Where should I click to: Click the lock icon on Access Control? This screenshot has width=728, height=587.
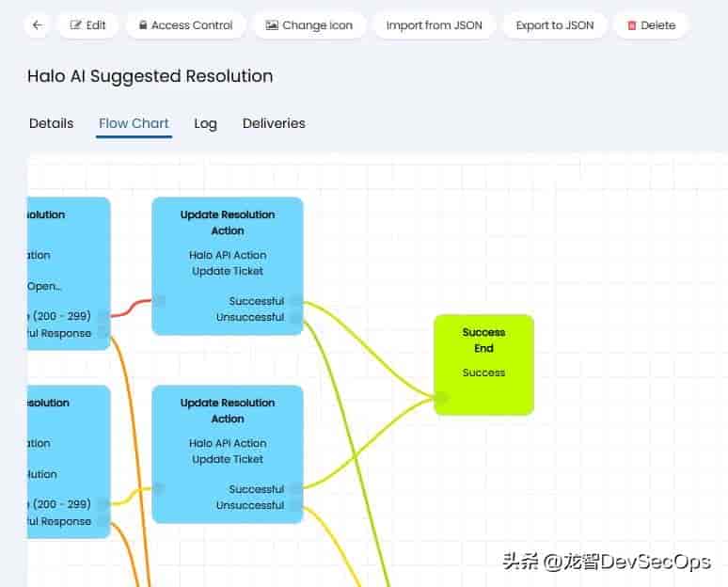(x=143, y=25)
